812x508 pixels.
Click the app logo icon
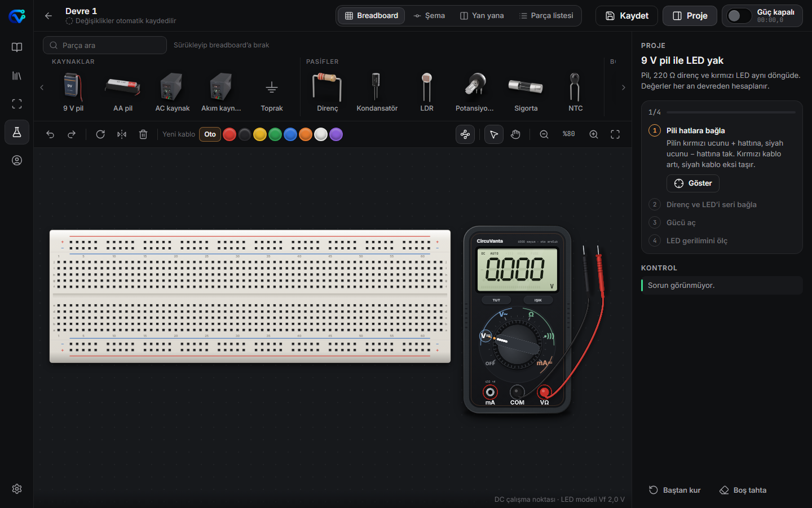pos(17,16)
